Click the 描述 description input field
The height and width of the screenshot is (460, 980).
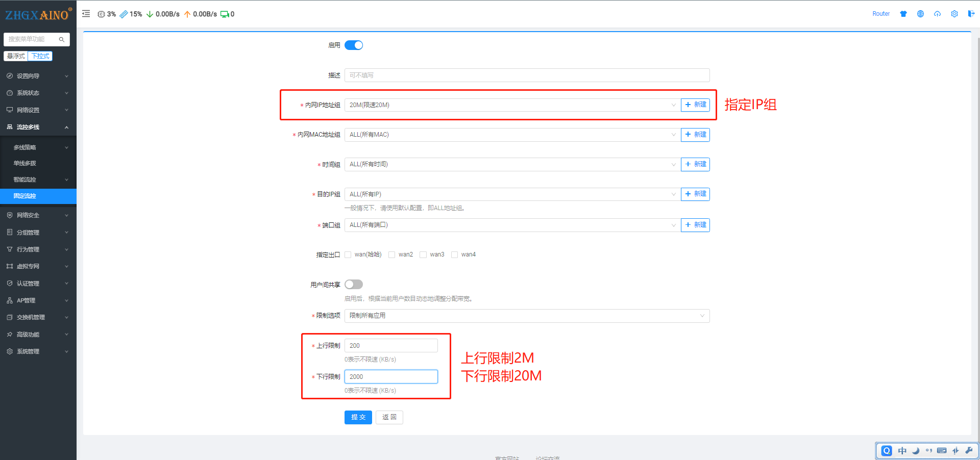(526, 75)
